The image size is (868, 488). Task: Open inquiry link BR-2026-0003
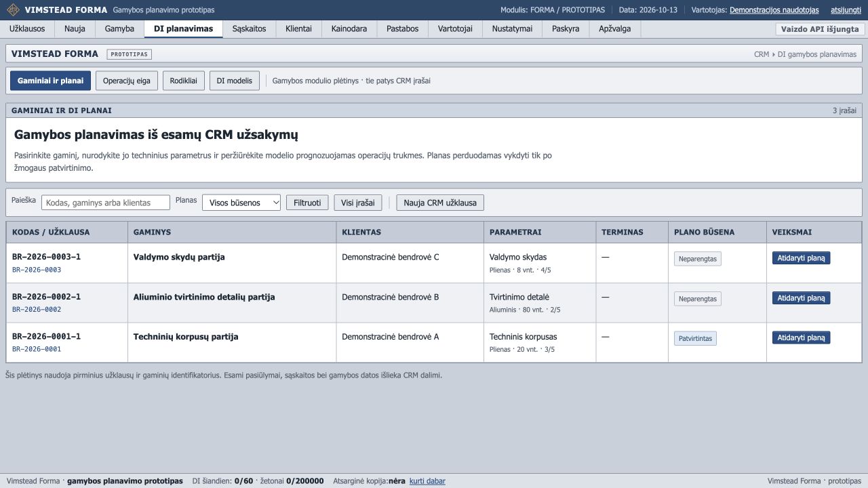tap(37, 270)
